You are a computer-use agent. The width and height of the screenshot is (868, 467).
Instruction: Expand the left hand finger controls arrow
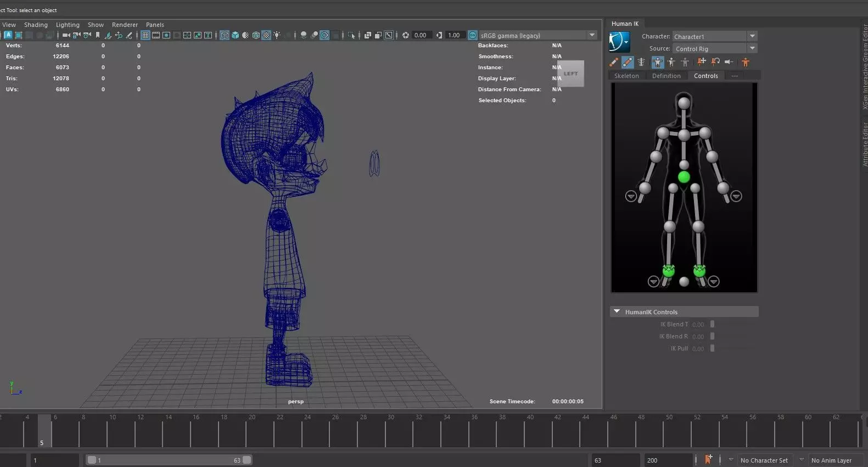(736, 196)
